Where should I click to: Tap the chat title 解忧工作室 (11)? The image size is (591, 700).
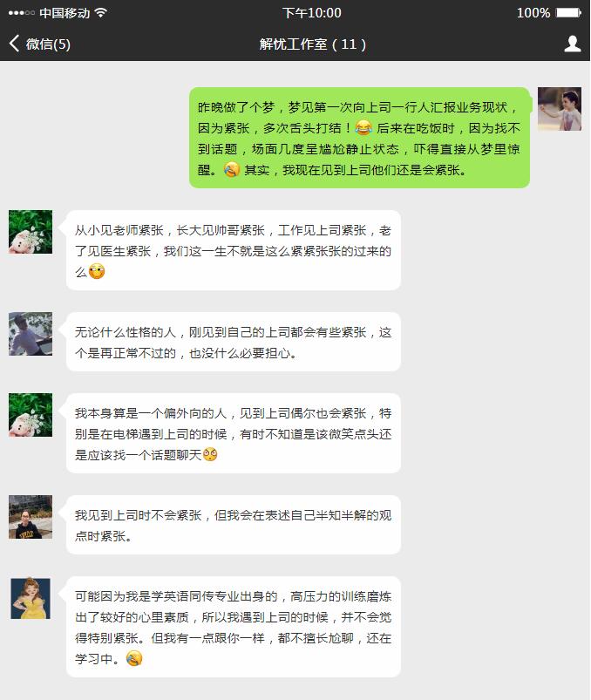click(x=313, y=44)
